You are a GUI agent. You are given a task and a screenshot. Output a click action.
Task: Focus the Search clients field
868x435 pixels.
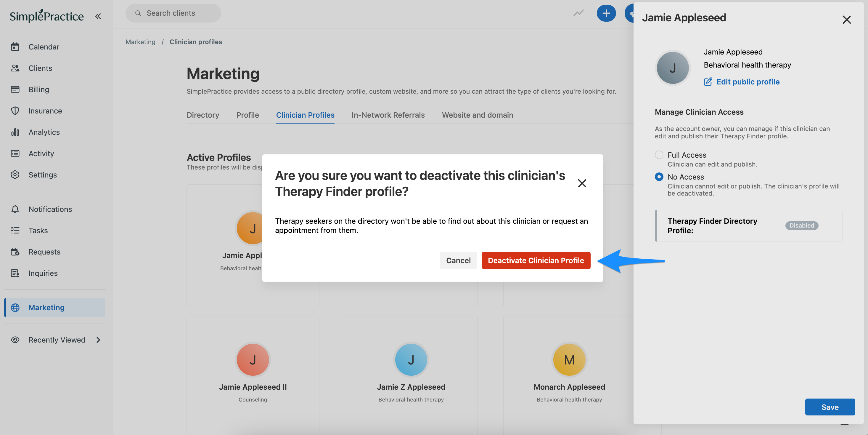[173, 13]
